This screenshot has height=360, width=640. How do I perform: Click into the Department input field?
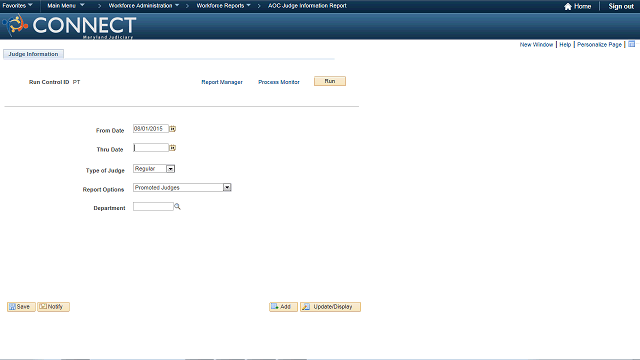(153, 207)
